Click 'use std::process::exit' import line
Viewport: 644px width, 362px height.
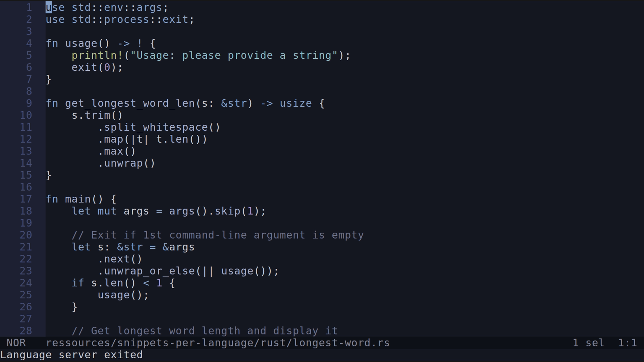[120, 20]
